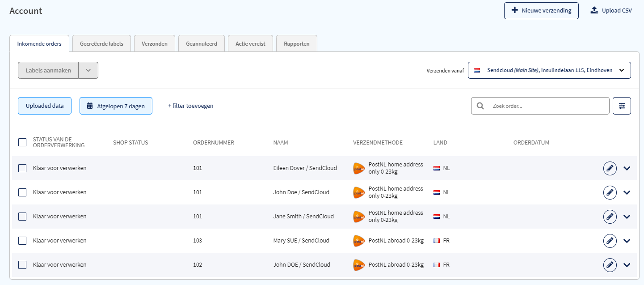Screen dimensions: 644x285
Task: Click the name Jane Smith / SendCloud
Action: (303, 217)
